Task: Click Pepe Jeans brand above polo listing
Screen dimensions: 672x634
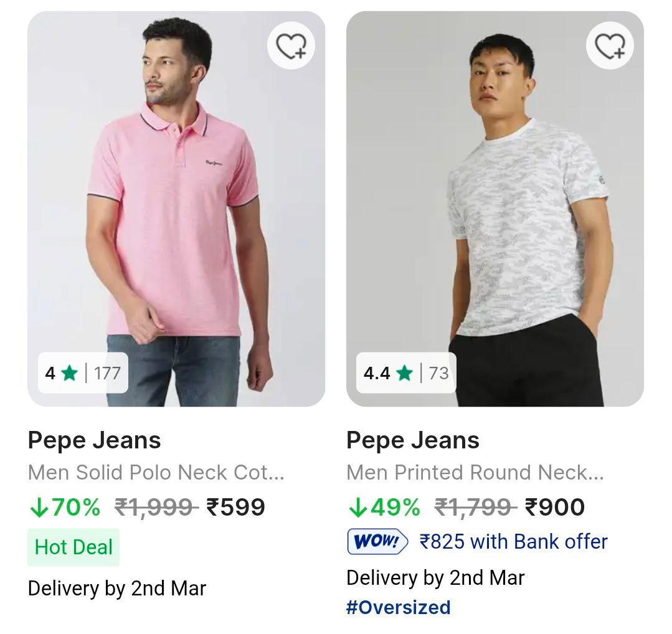Action: point(95,440)
